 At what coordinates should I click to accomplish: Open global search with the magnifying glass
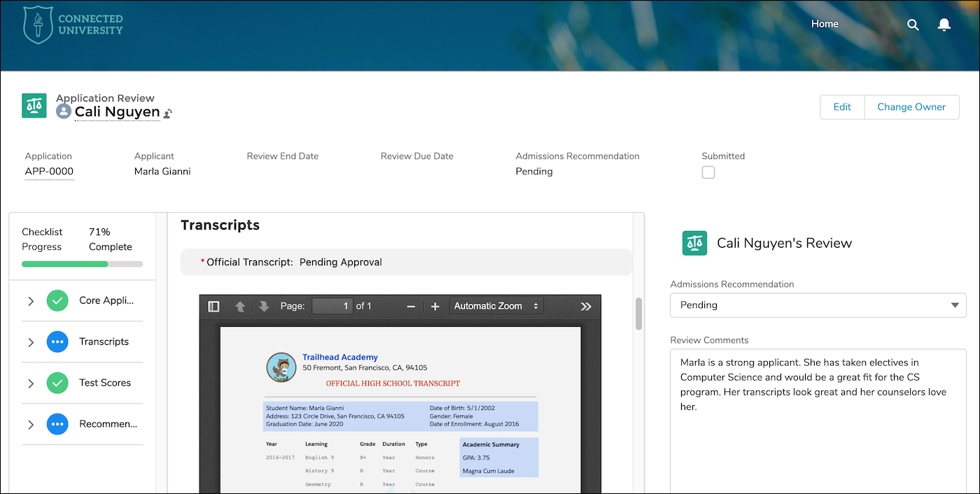click(913, 24)
